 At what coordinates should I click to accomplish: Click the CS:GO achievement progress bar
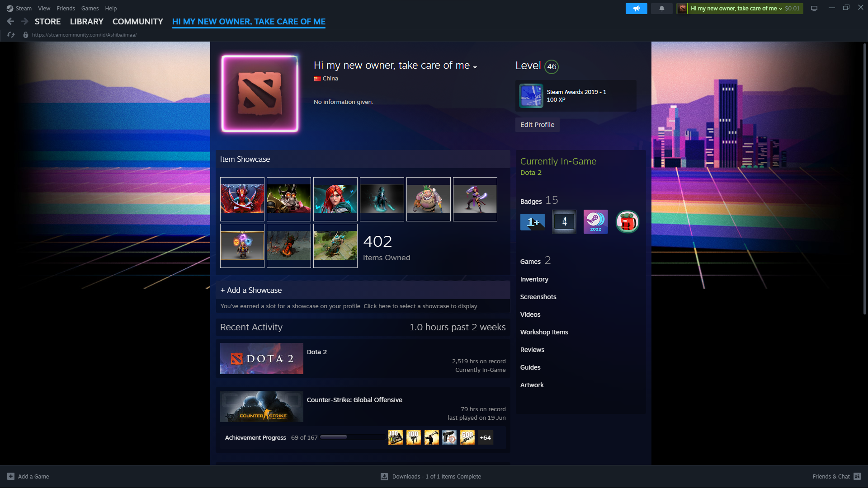coord(353,437)
